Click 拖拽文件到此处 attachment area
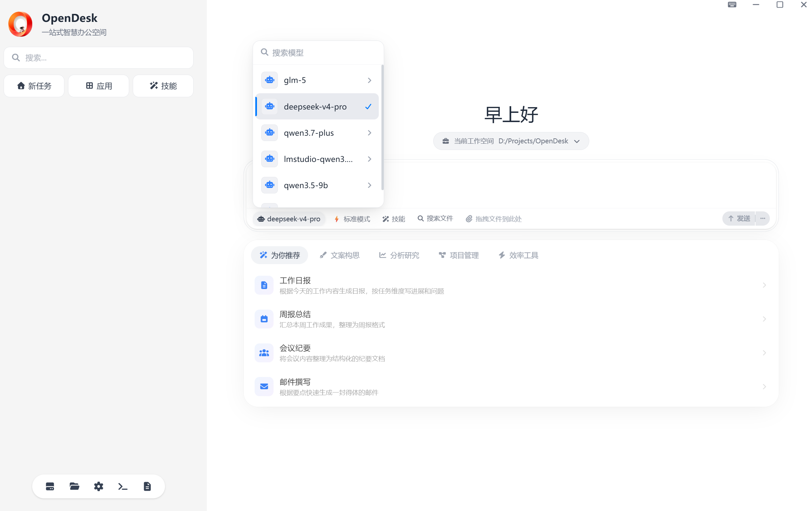 coord(494,219)
